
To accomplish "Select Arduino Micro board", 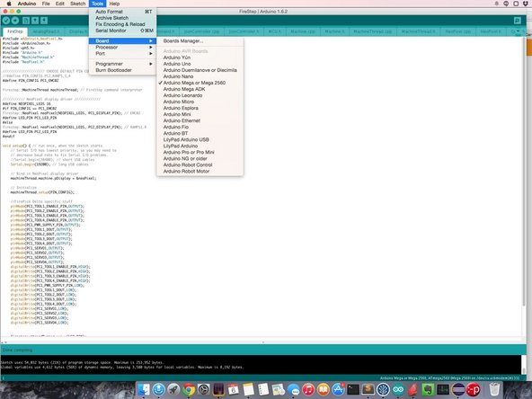I will click(199, 102).
